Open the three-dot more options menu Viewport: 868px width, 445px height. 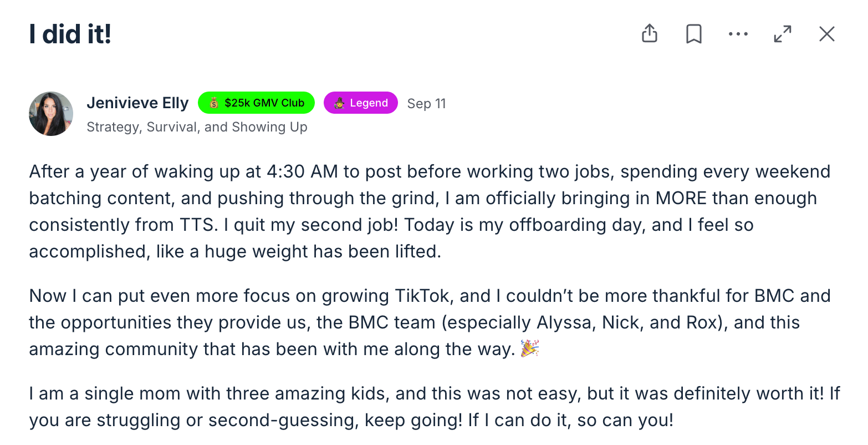click(738, 34)
